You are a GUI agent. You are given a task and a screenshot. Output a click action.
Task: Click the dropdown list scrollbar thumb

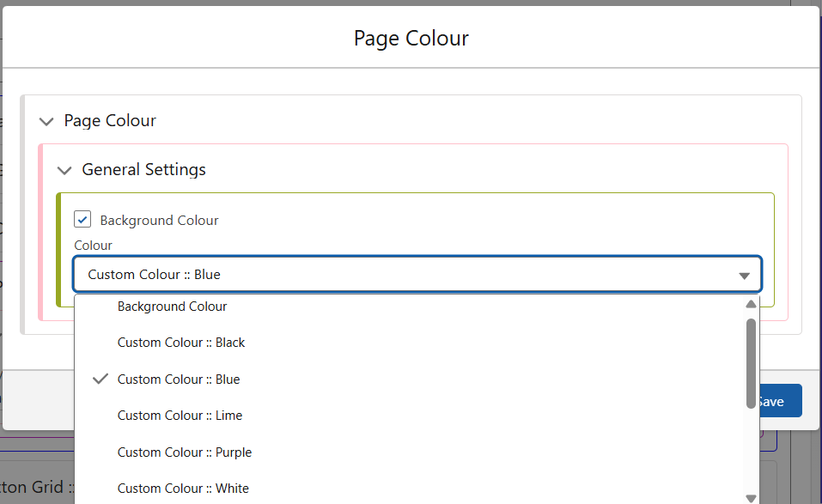[751, 362]
